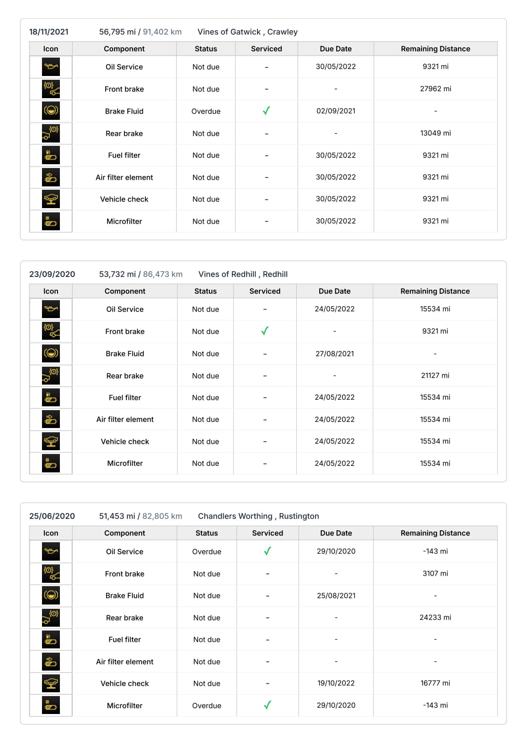Image resolution: width=532 pixels, height=756 pixels.
Task: Click remaining distance 21127 mi
Action: (x=435, y=376)
